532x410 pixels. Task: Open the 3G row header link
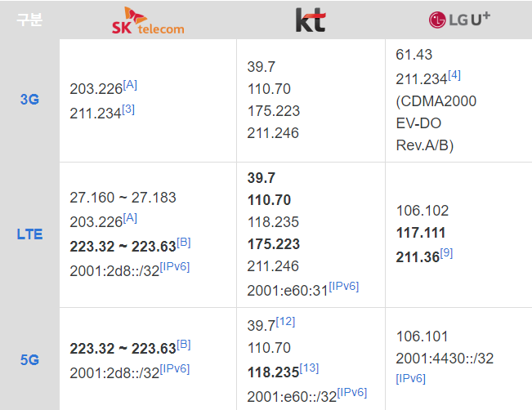(x=29, y=100)
